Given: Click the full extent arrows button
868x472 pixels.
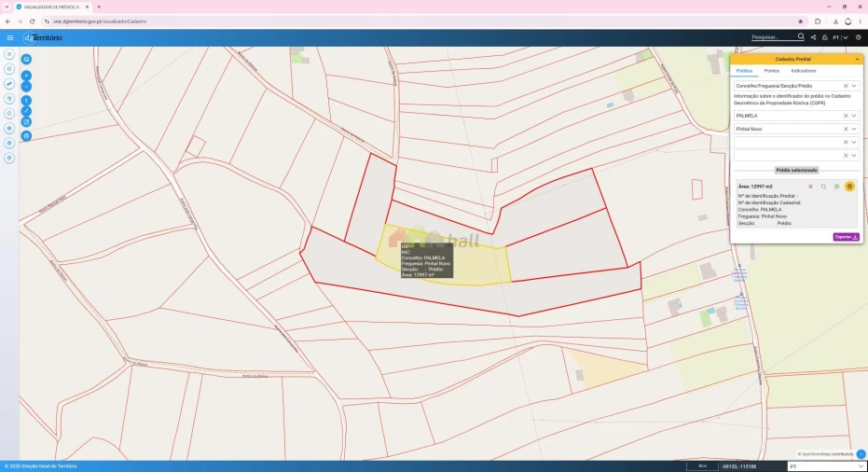Looking at the screenshot, I should 26,111.
